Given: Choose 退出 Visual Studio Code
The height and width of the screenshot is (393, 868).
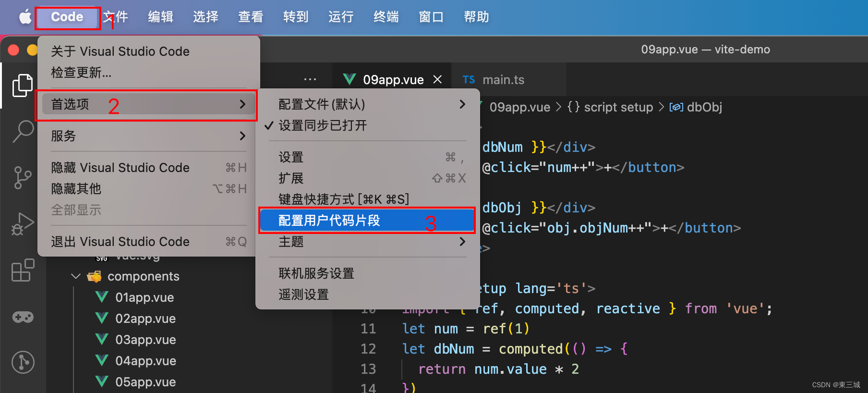Looking at the screenshot, I should coord(149,242).
